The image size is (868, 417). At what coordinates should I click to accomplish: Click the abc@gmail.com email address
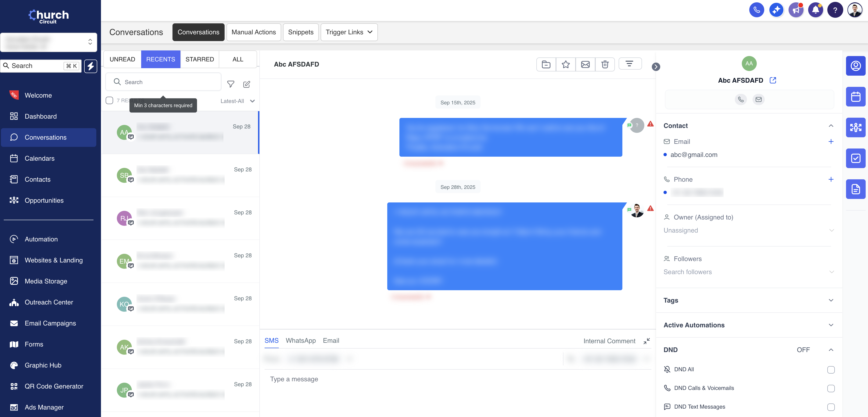click(694, 155)
